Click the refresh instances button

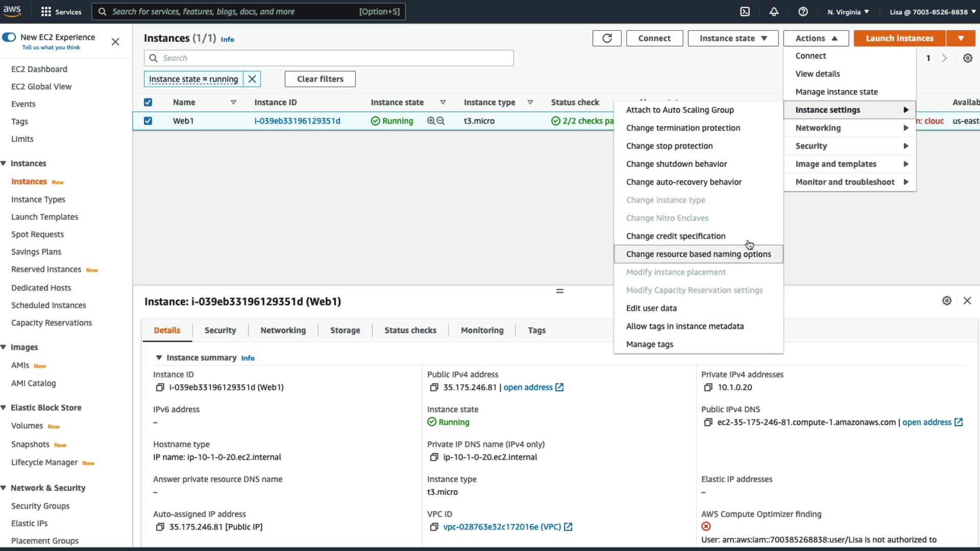tap(606, 38)
